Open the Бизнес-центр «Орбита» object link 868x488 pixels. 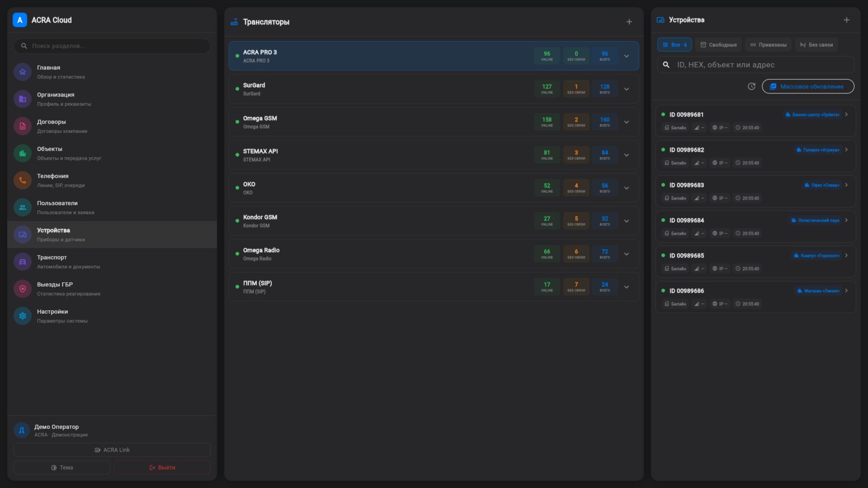click(812, 115)
